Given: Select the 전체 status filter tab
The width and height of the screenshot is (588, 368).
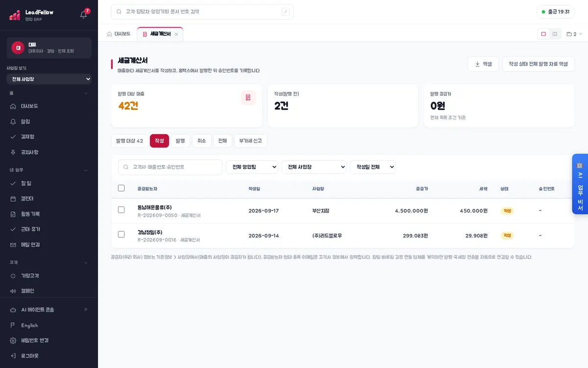Looking at the screenshot, I should point(222,141).
